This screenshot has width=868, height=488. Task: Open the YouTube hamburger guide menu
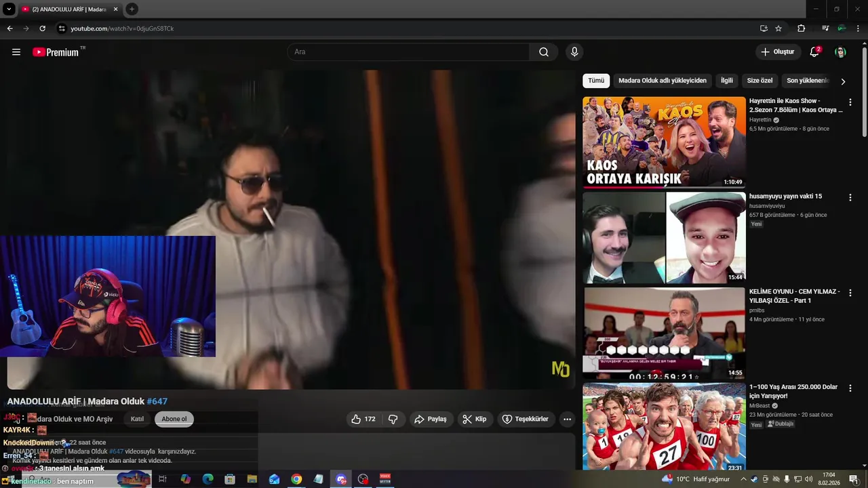[16, 52]
